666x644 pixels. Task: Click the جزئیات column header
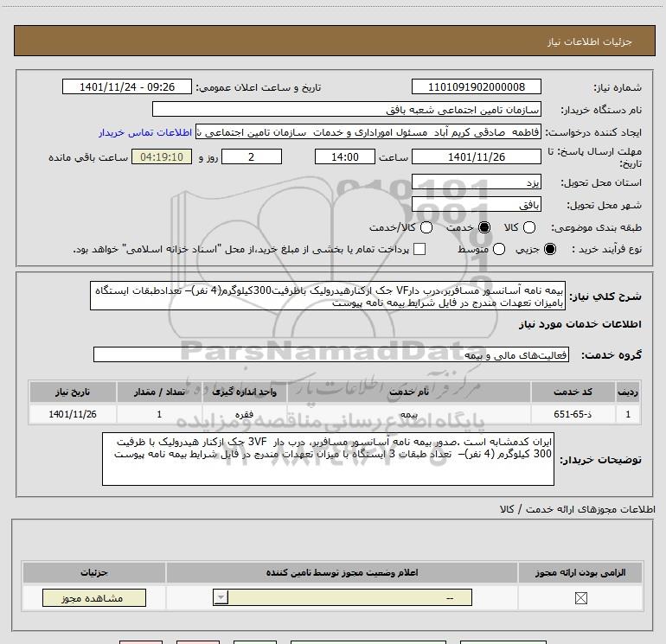pos(94,572)
